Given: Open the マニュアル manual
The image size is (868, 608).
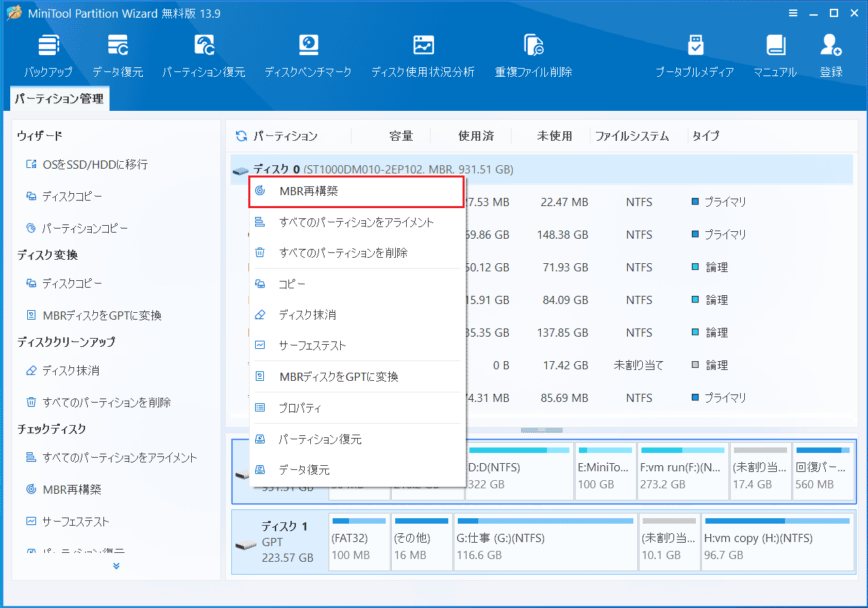Looking at the screenshot, I should [775, 56].
